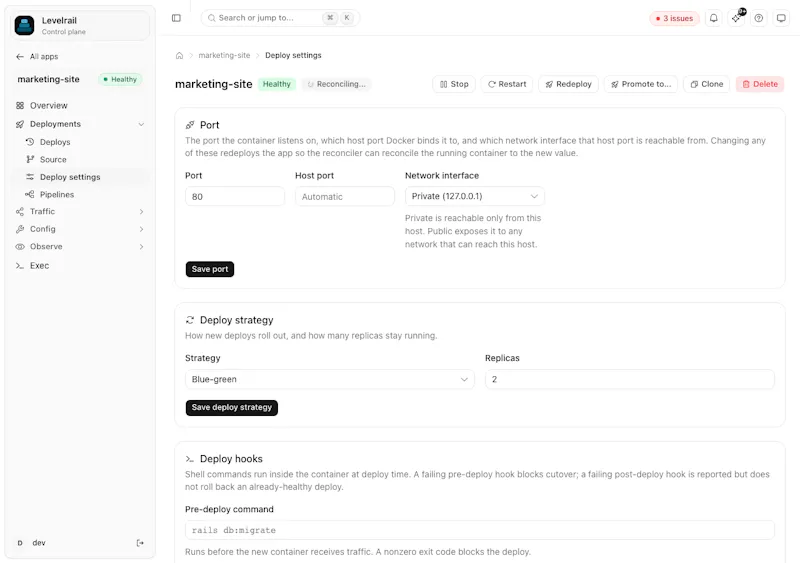800x563 pixels.
Task: Click the Reconciling... status badge
Action: [x=336, y=84]
